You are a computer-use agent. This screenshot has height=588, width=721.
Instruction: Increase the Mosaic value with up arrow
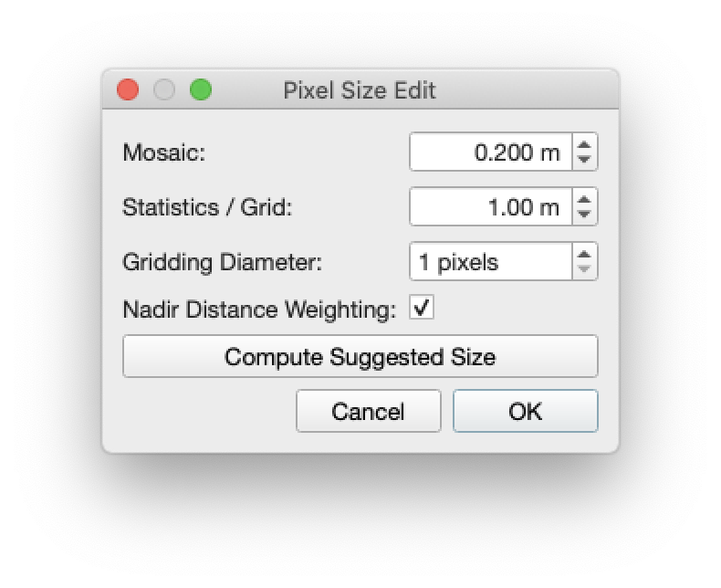(x=585, y=144)
